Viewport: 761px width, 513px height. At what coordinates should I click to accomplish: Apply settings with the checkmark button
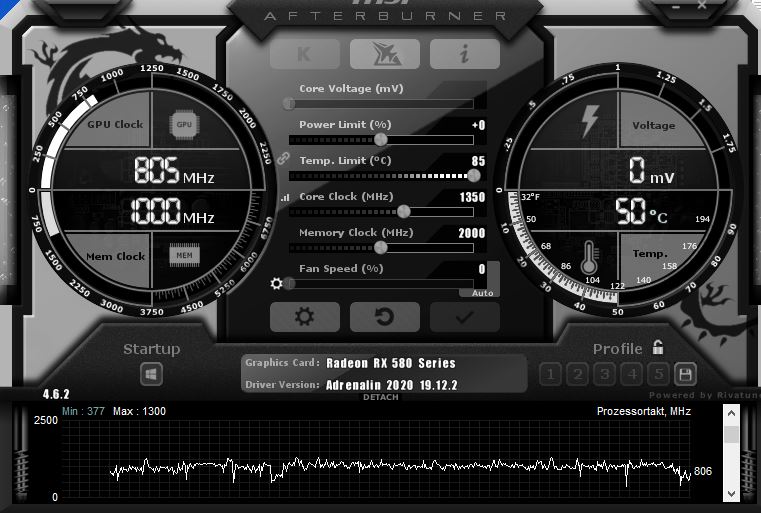tap(464, 317)
